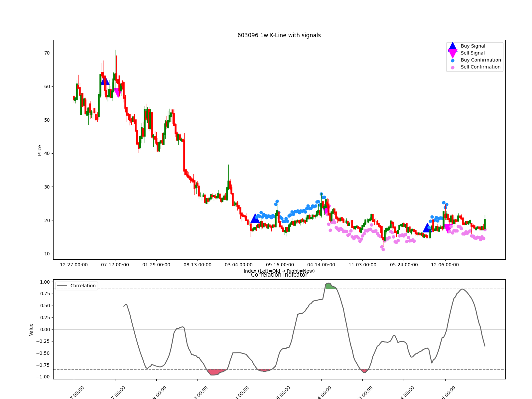
Task: Click the red shaded correlation trough near 11-03
Action: (x=364, y=371)
